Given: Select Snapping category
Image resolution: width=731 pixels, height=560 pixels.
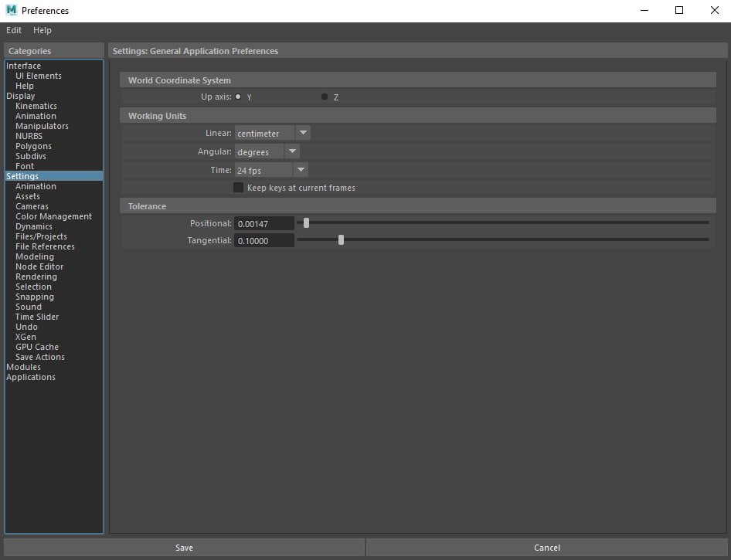Looking at the screenshot, I should [x=35, y=297].
